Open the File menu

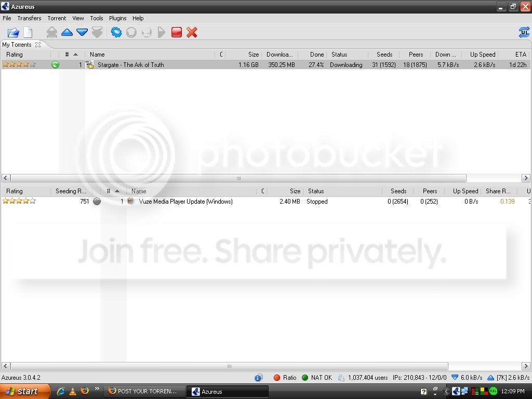point(7,18)
